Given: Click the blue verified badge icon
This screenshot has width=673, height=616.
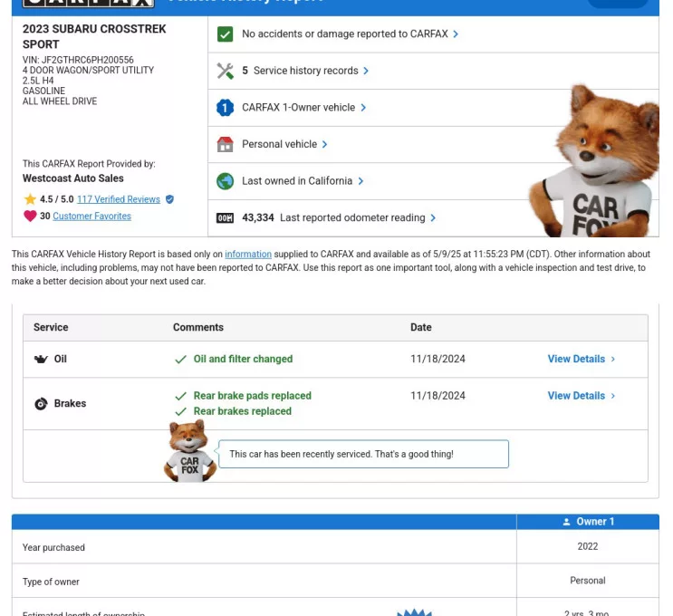Looking at the screenshot, I should [169, 199].
